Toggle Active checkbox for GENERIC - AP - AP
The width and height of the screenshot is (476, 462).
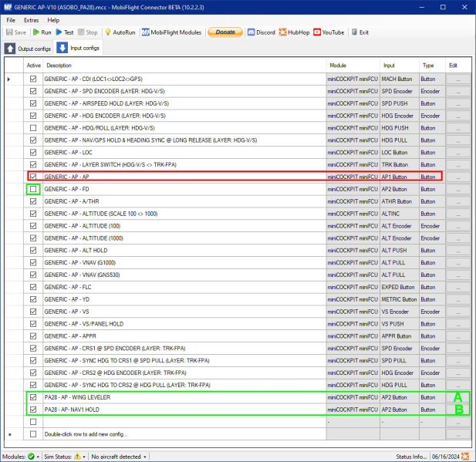[33, 177]
